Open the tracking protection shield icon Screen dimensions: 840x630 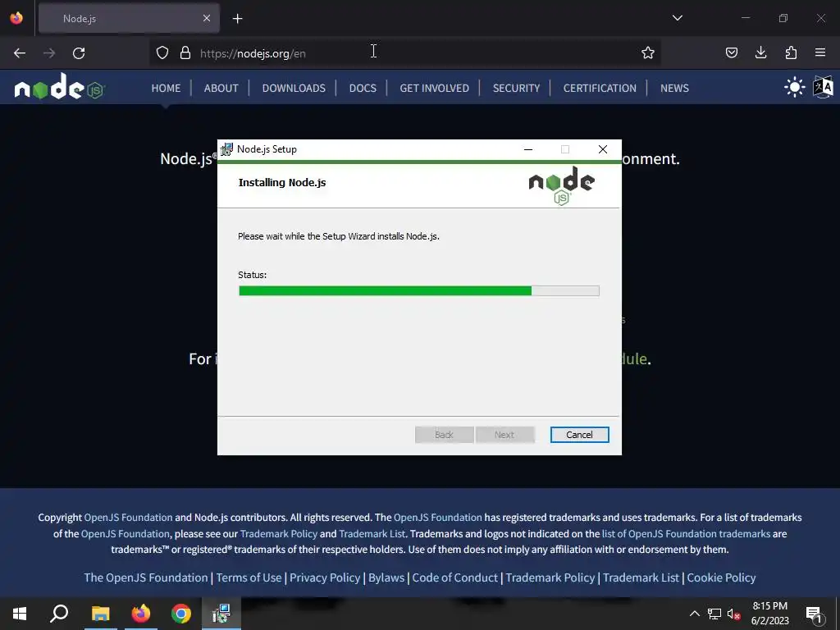pyautogui.click(x=162, y=52)
